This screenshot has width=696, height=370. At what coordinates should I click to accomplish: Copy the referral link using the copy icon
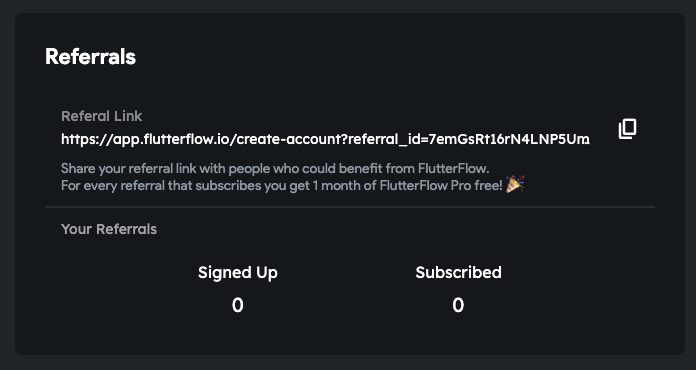627,129
